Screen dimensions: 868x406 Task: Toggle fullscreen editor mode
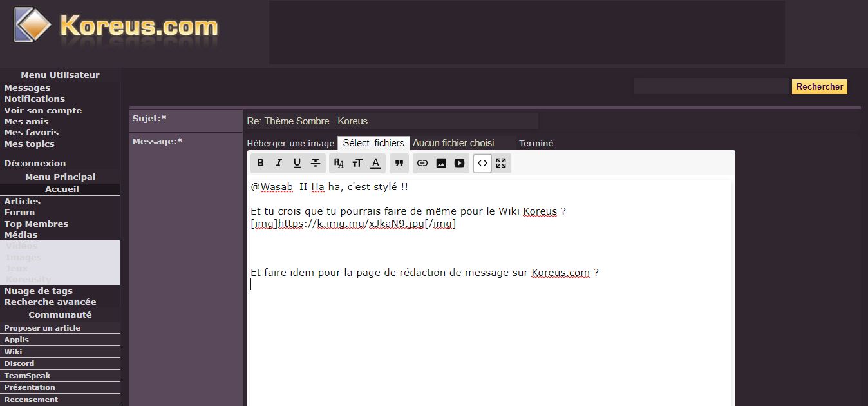501,163
